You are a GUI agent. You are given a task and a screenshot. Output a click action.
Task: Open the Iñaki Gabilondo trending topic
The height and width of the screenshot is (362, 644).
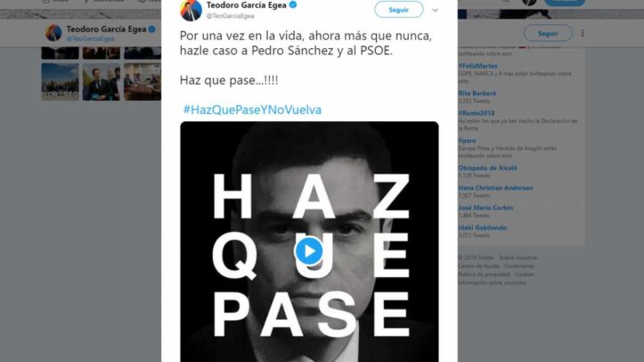(x=483, y=227)
